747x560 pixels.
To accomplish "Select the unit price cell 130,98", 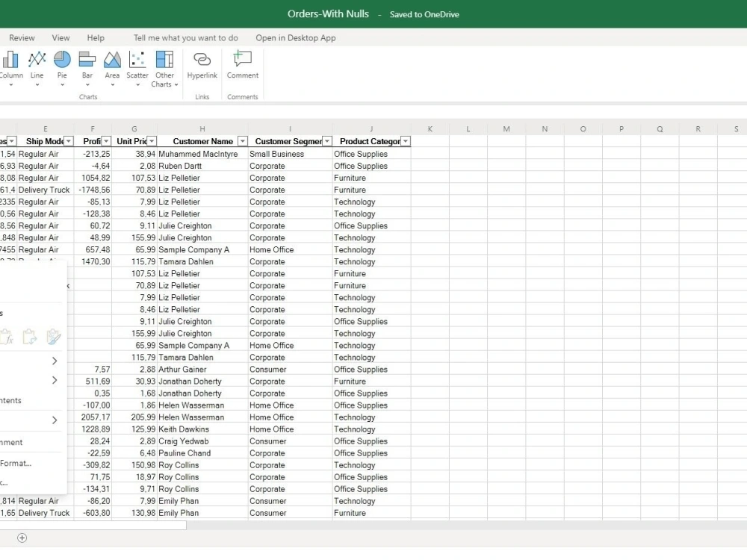I will (x=134, y=513).
